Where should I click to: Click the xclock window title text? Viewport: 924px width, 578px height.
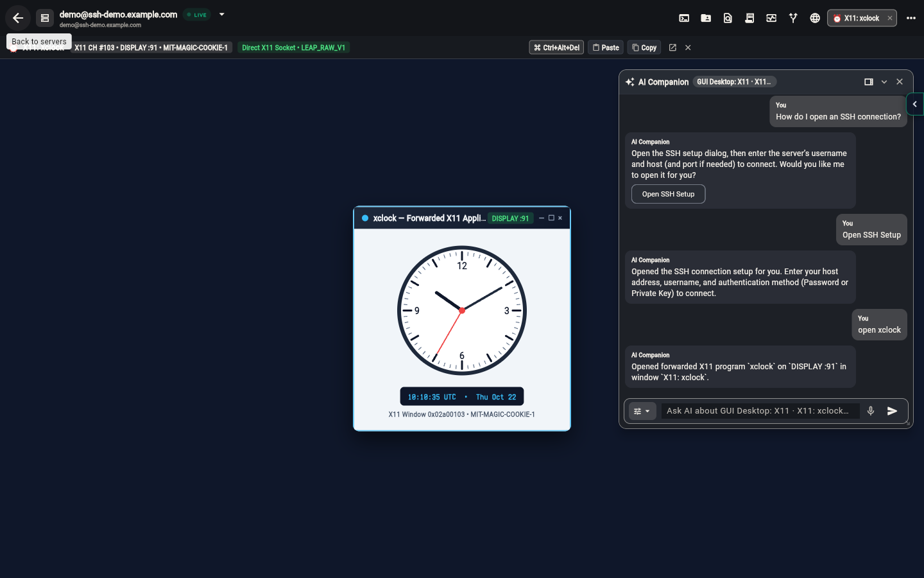click(x=429, y=218)
